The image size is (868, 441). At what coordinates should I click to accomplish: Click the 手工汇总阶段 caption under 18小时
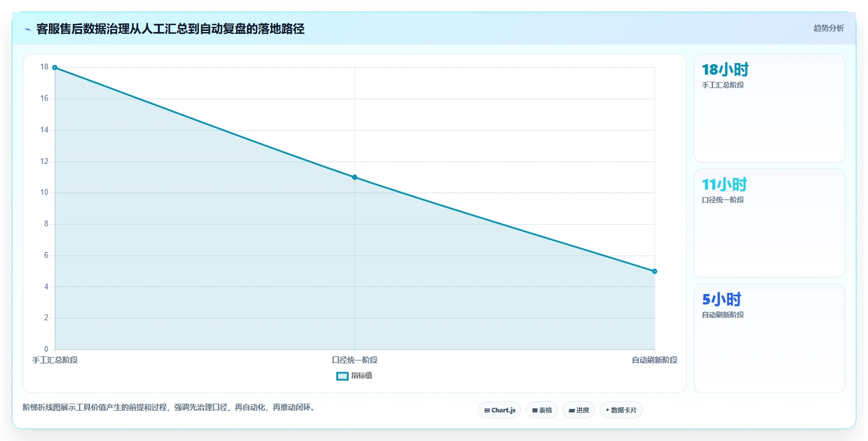tap(723, 85)
